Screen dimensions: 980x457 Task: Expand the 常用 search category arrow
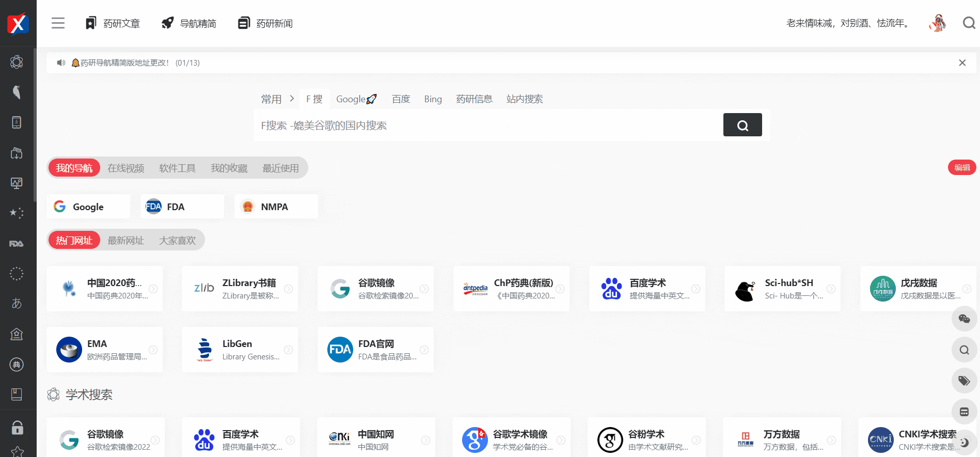pyautogui.click(x=292, y=98)
